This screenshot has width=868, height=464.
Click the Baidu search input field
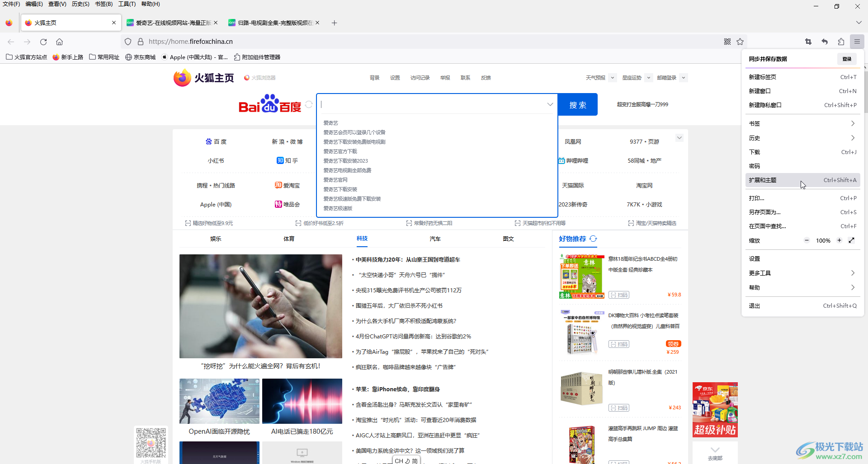(x=432, y=104)
